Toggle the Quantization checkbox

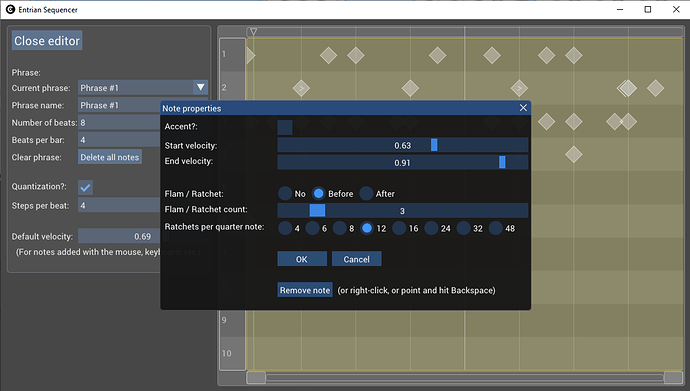[85, 187]
